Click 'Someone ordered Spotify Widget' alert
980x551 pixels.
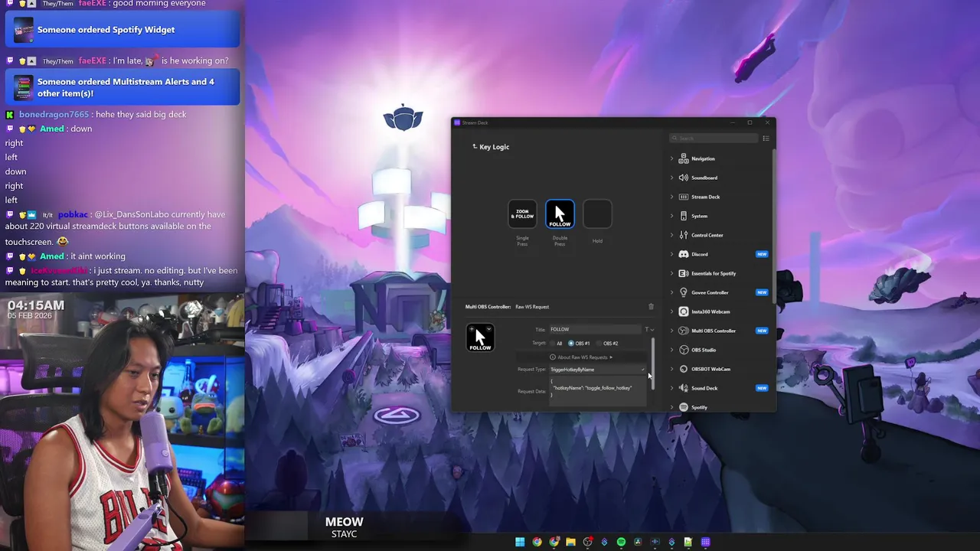(122, 30)
